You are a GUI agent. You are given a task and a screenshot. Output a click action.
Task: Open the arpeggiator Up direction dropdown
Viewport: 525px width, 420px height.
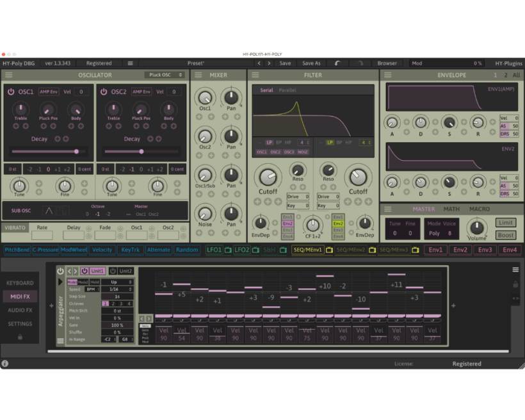(118, 282)
